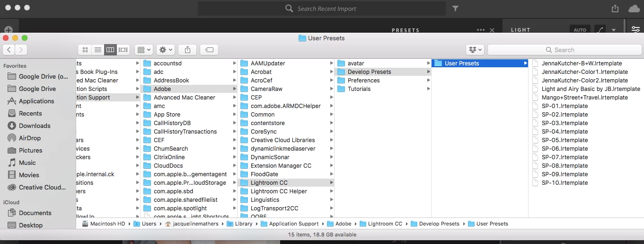Open the gear Action menu
Screen dimensions: 644x244
tap(166, 49)
